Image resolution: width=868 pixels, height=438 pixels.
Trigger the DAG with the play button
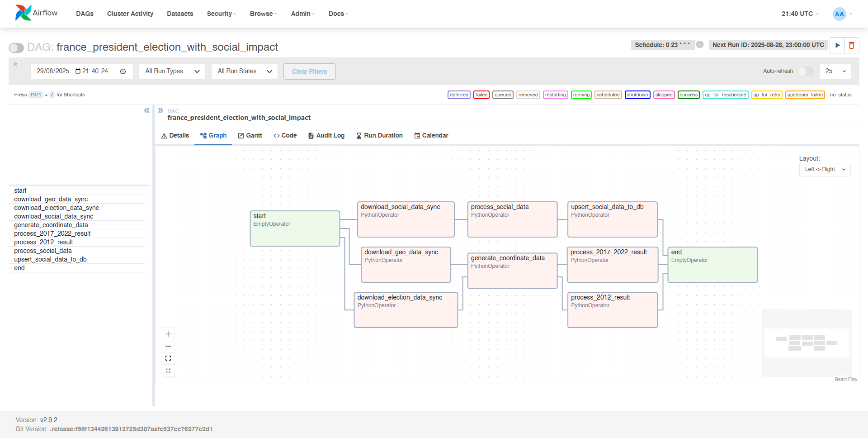pos(837,45)
